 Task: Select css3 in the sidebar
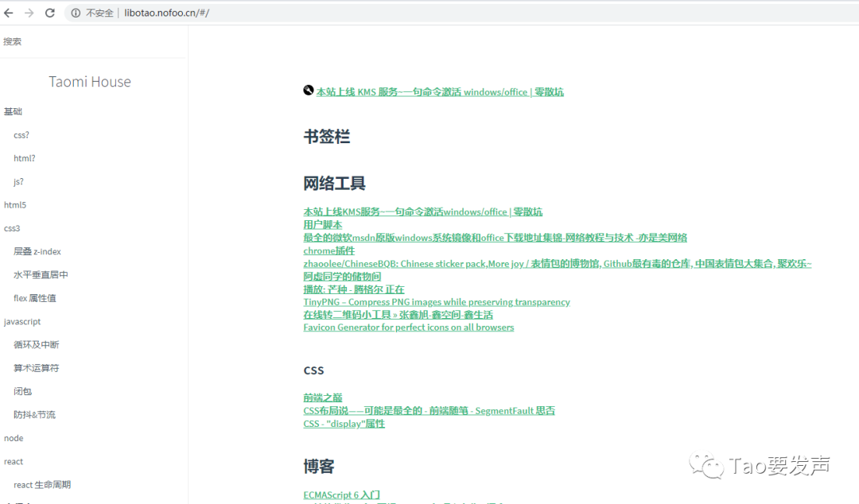(x=12, y=228)
